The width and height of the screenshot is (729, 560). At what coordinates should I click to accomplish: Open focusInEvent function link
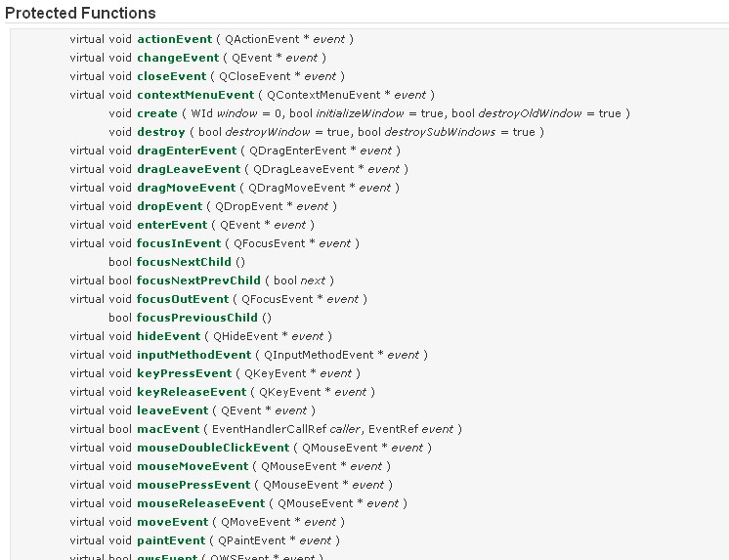pyautogui.click(x=179, y=243)
